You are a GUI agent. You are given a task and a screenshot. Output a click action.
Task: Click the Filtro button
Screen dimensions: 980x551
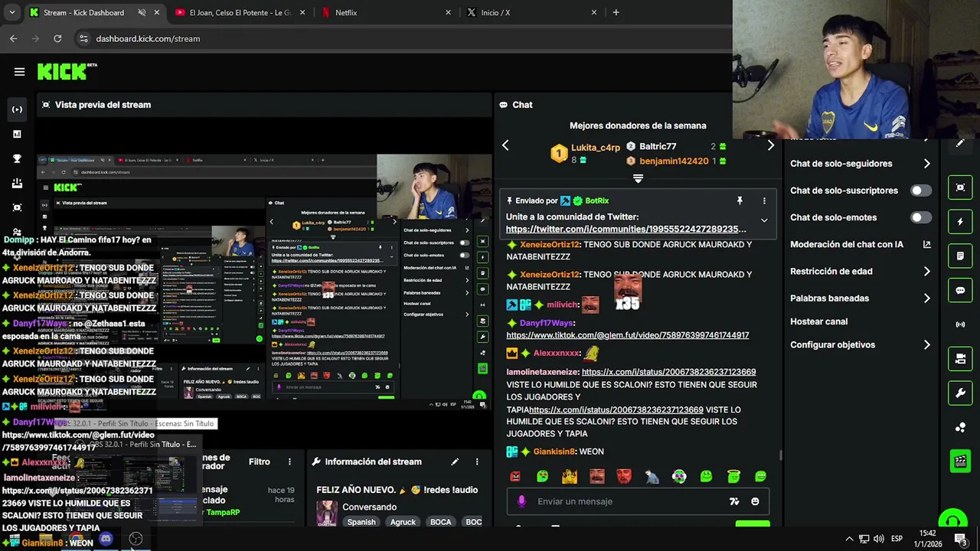pos(260,461)
